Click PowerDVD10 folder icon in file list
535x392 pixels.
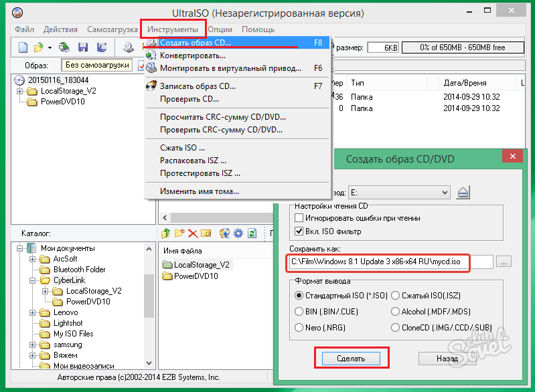(x=167, y=276)
